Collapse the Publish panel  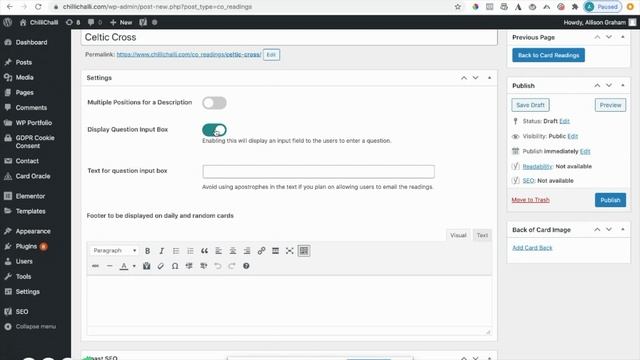click(x=623, y=85)
